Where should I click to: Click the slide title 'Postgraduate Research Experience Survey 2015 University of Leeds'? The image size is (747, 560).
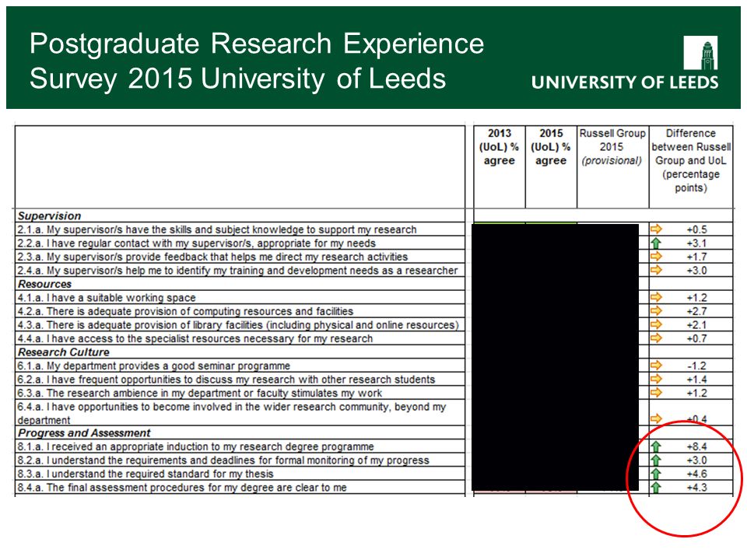[x=257, y=61]
